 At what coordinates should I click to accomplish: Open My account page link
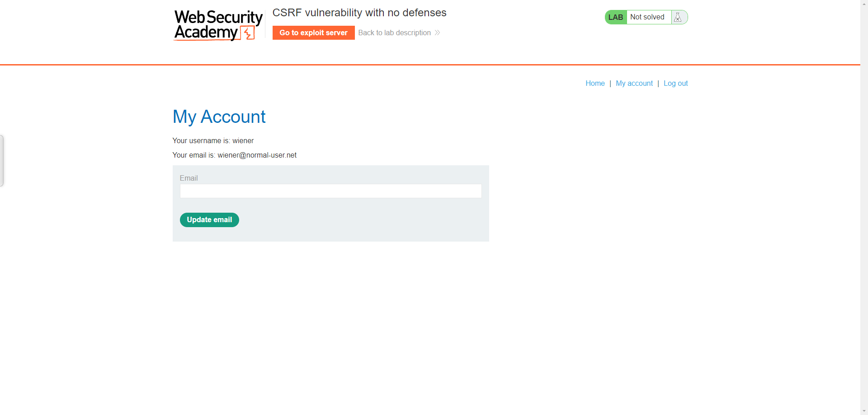pos(634,83)
